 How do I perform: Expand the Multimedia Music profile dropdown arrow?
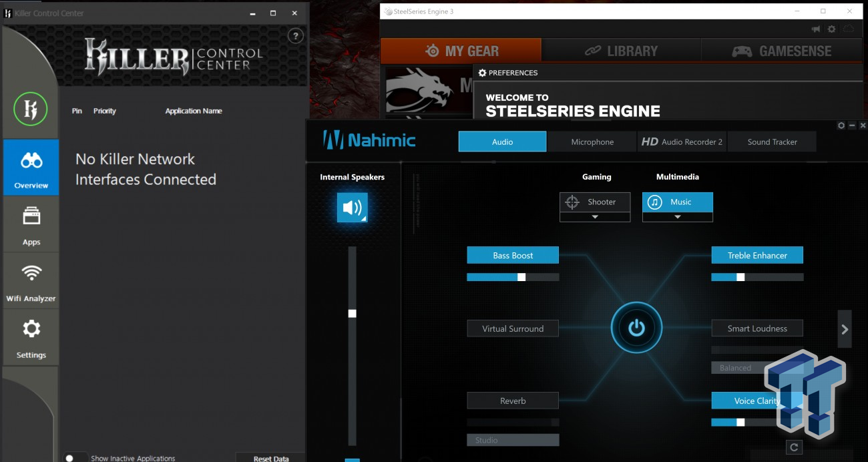[678, 217]
